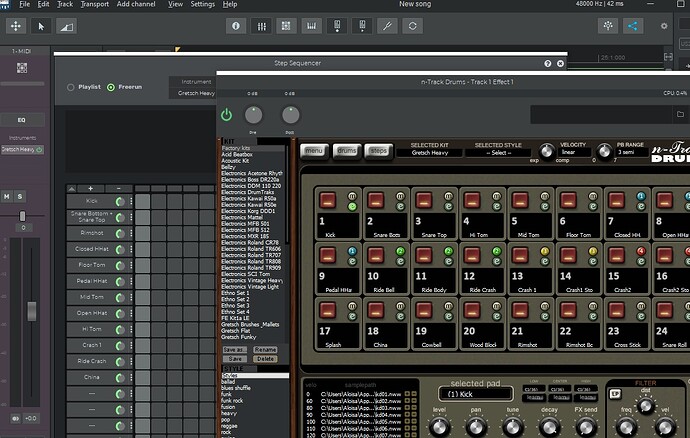
Task: Open the mixer faders icon in toolbar
Action: point(261,26)
